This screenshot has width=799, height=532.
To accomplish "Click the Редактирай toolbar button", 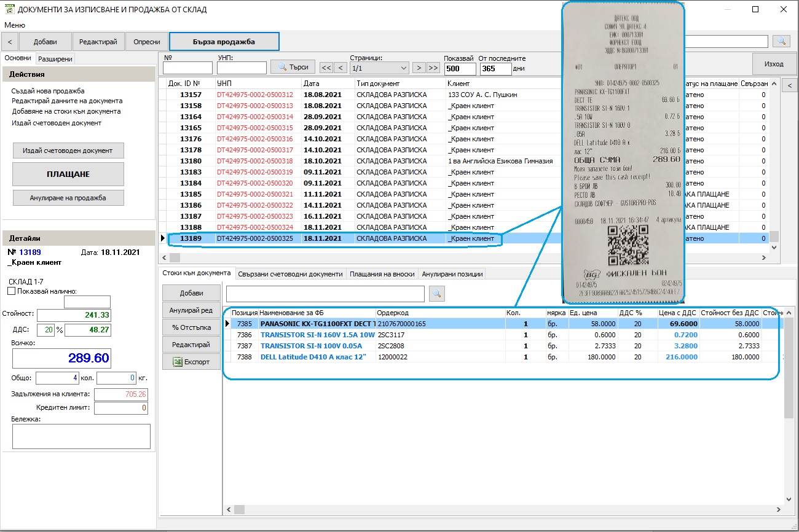I will pyautogui.click(x=98, y=42).
